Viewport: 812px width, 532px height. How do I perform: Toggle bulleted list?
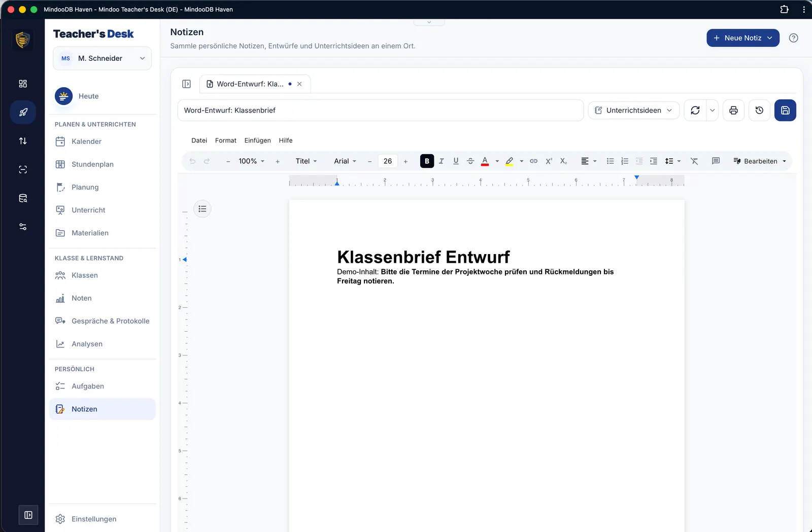(610, 161)
